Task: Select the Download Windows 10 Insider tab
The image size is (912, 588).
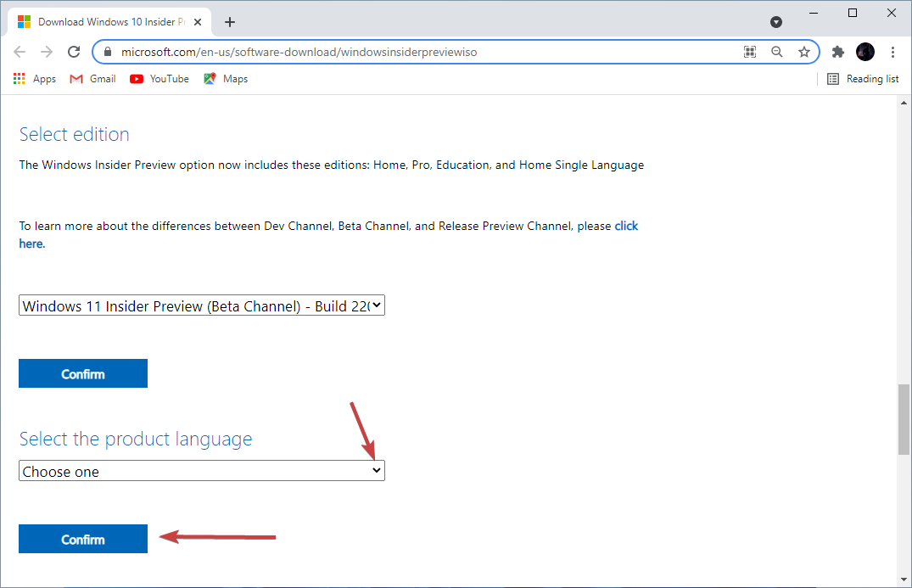Action: pyautogui.click(x=108, y=22)
